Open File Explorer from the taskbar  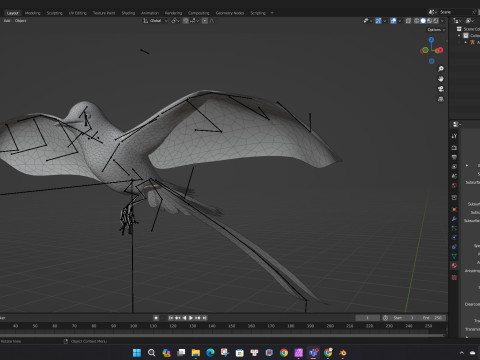click(196, 353)
